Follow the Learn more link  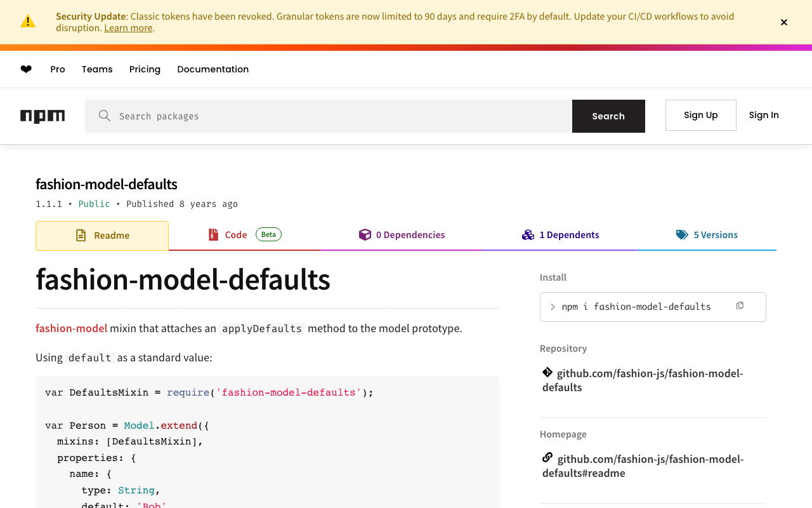click(128, 28)
